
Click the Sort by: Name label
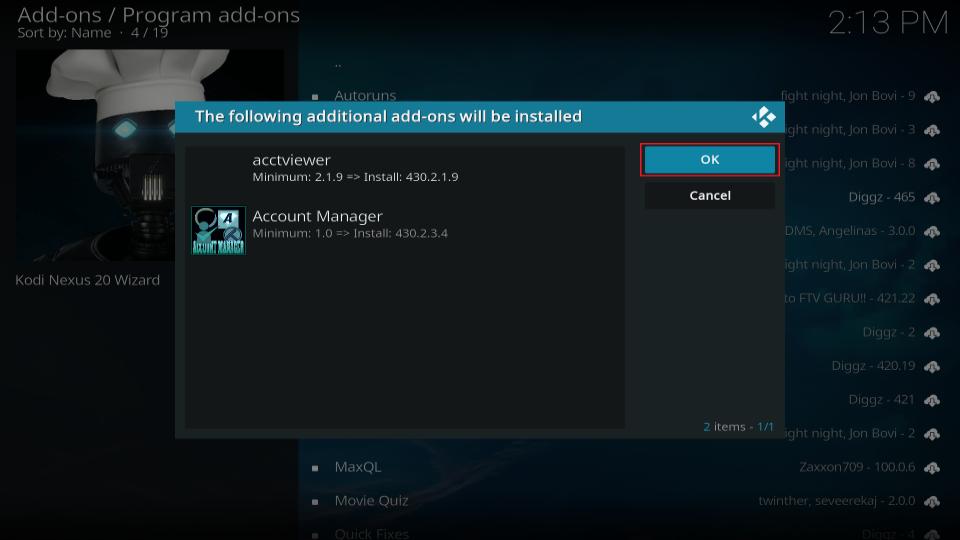point(64,33)
